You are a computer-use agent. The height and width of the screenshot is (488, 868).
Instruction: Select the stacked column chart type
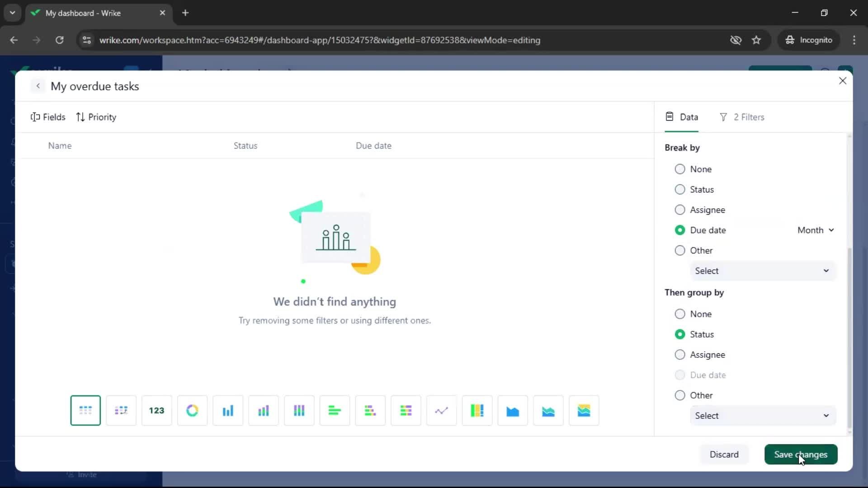click(x=264, y=410)
